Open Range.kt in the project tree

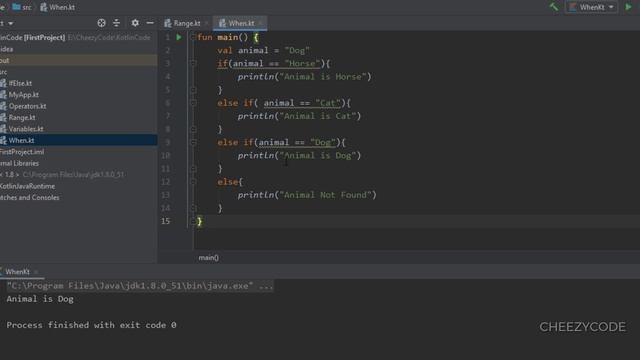[x=22, y=118]
